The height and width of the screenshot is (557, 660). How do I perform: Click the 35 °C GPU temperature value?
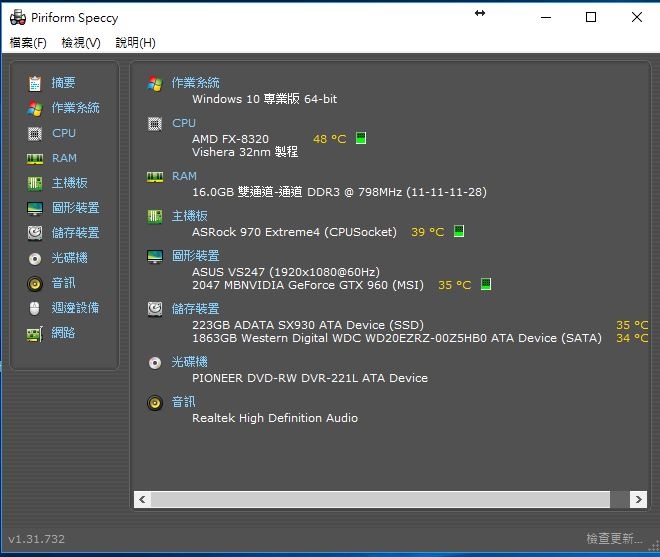(455, 285)
